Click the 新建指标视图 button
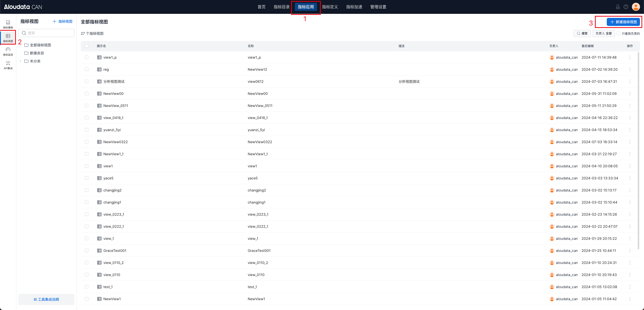644x310 pixels. (x=623, y=22)
